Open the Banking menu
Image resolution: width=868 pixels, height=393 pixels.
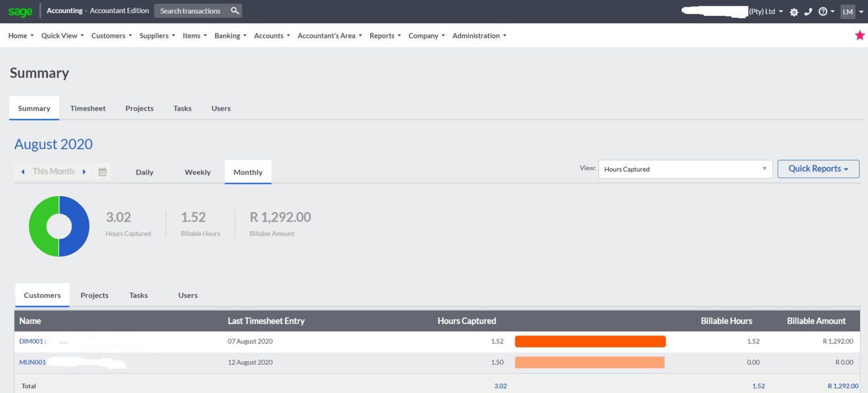click(227, 35)
